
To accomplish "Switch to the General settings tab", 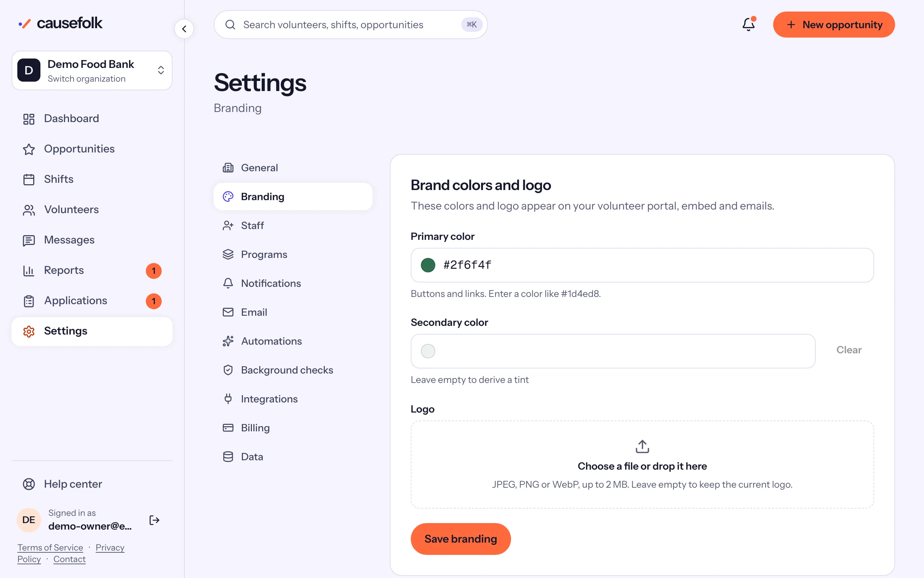I will [293, 167].
